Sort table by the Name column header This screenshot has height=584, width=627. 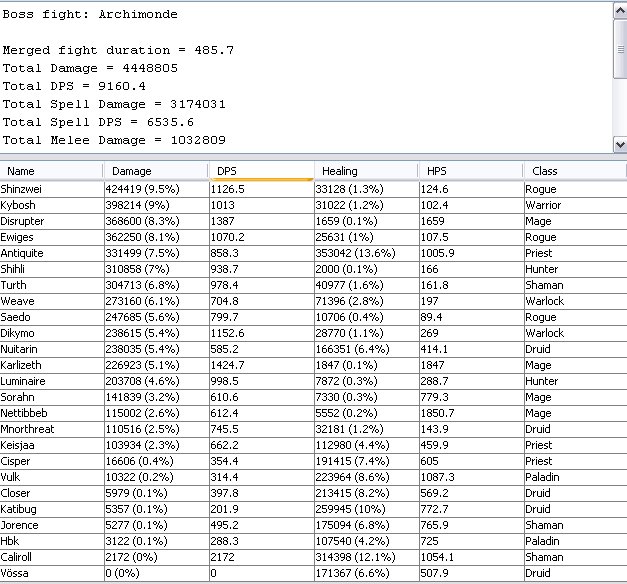[x=51, y=171]
